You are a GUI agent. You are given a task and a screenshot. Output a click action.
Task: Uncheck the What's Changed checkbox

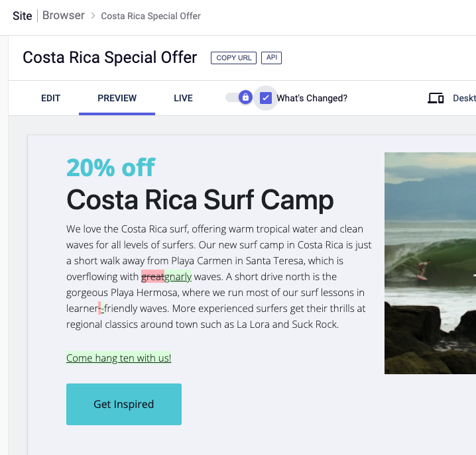click(x=266, y=98)
